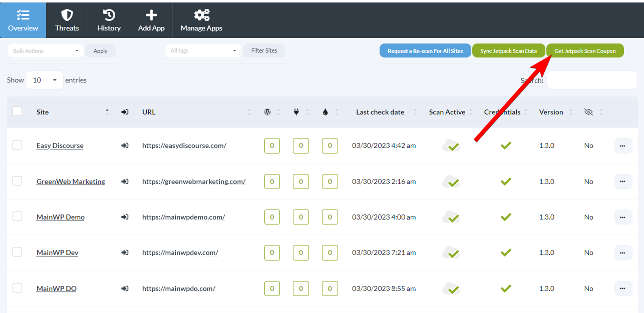The height and width of the screenshot is (313, 644).
Task: Click scan active cloud icon for MainWP DO
Action: pos(451,289)
